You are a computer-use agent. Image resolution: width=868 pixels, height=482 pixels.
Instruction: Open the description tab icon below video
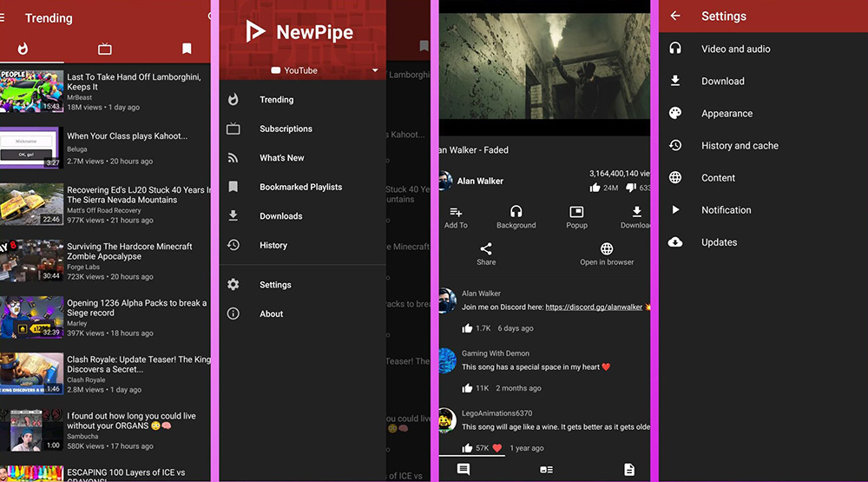[x=628, y=469]
